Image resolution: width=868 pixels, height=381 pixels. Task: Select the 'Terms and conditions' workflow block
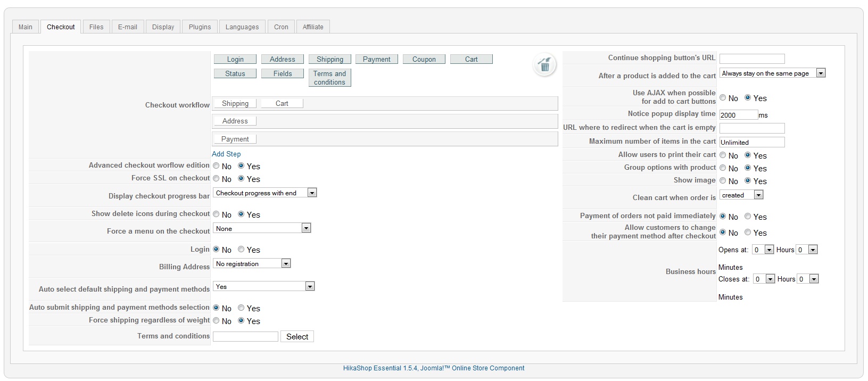click(x=329, y=78)
